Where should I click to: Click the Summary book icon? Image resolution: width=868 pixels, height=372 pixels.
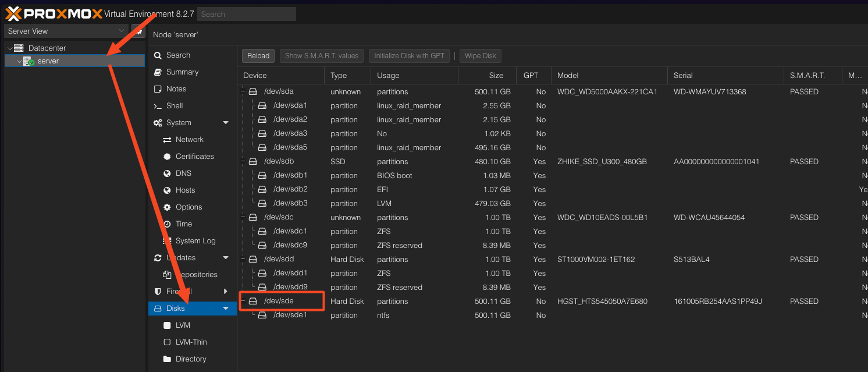pyautogui.click(x=157, y=72)
